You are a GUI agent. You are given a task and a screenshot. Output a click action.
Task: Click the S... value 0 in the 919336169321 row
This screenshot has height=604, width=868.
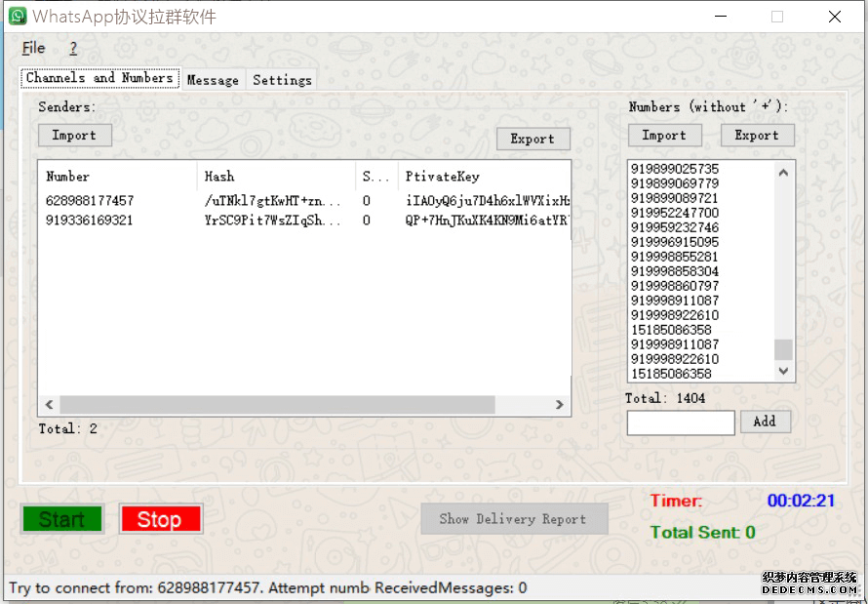click(x=367, y=221)
